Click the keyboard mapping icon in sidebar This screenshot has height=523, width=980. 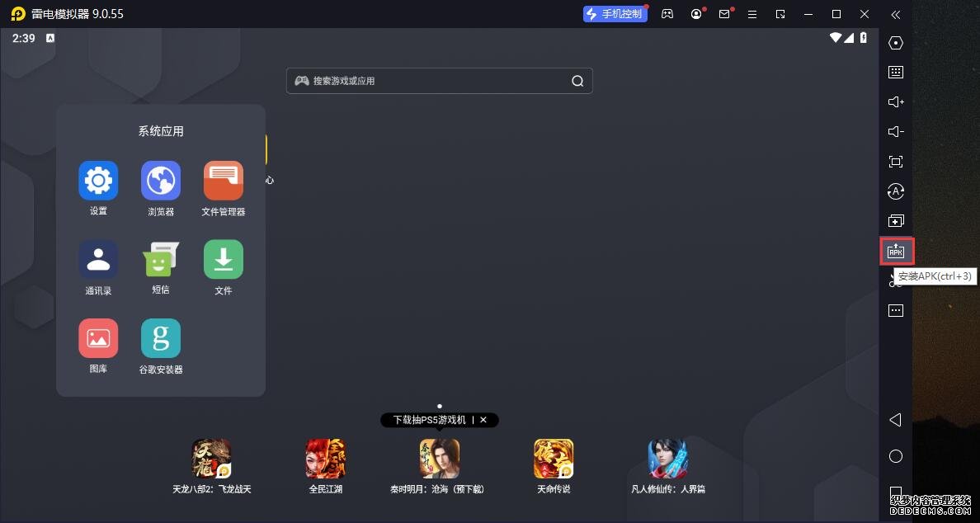click(896, 73)
